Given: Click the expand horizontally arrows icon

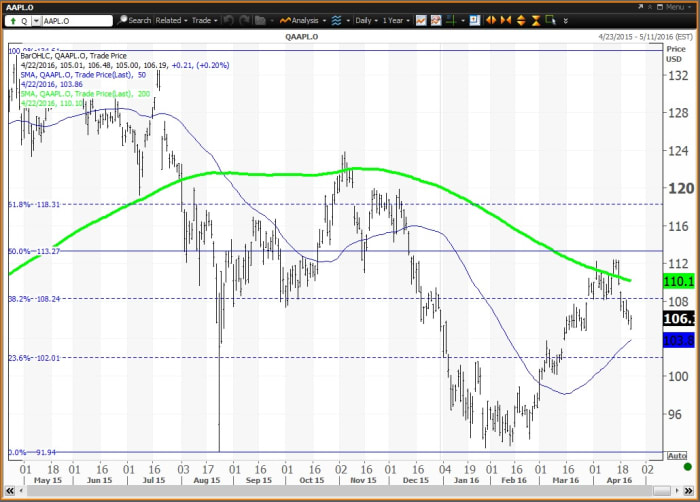Looking at the screenshot, I should pos(491,21).
